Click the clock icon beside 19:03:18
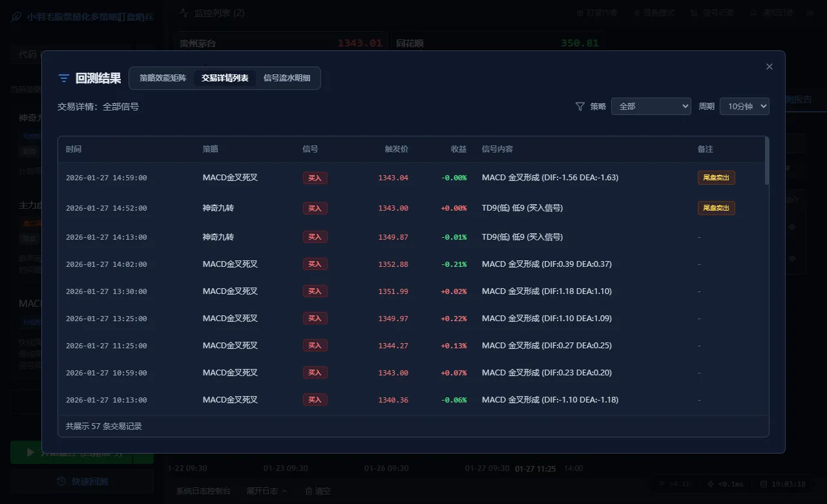This screenshot has height=504, width=827. click(763, 483)
